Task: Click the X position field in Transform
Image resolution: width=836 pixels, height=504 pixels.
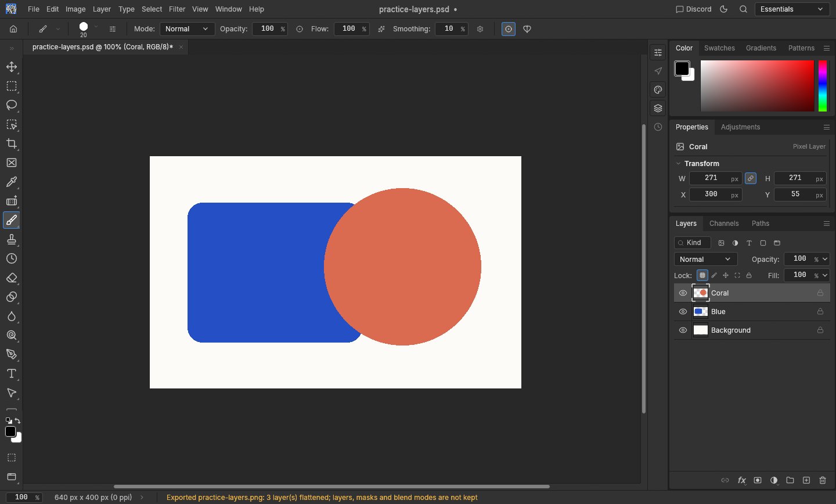Action: pos(716,195)
